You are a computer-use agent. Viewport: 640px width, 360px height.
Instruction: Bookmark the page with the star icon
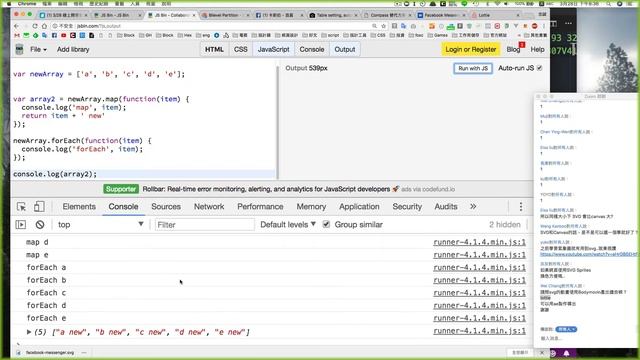pyautogui.click(x=384, y=26)
